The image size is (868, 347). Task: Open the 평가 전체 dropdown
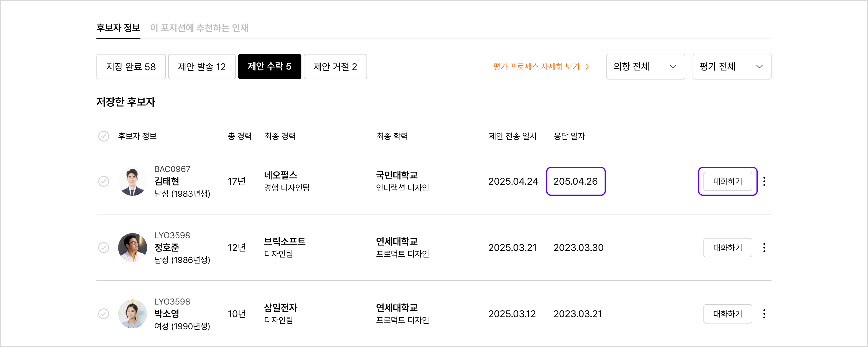coord(731,67)
